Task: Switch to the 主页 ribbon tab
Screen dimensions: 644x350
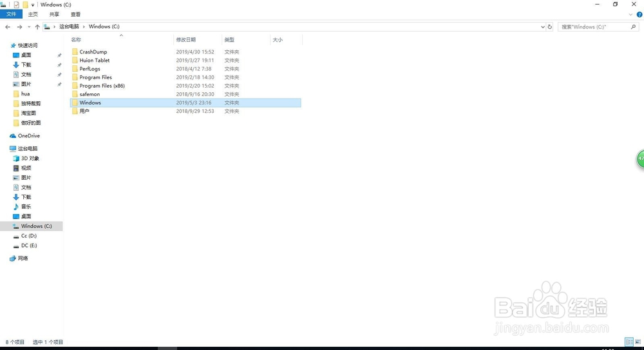Action: point(33,14)
